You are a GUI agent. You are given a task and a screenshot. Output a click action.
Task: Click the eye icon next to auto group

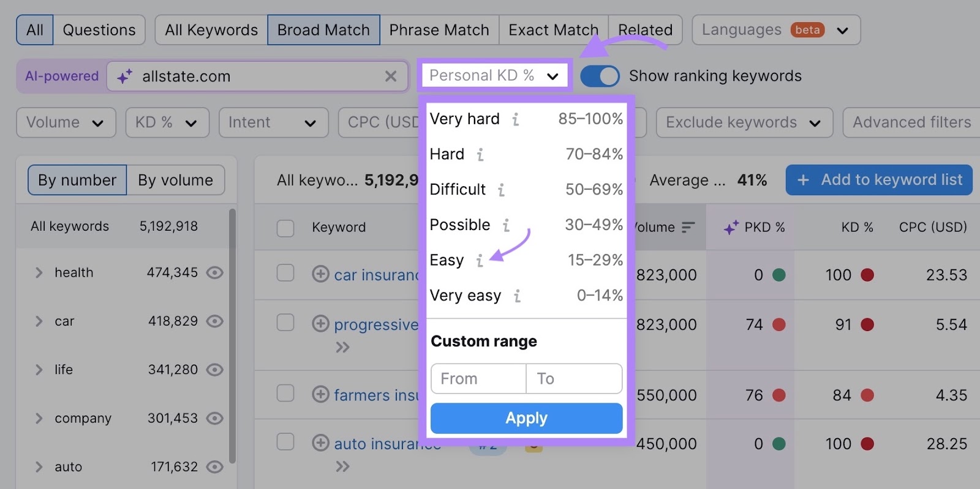[214, 467]
